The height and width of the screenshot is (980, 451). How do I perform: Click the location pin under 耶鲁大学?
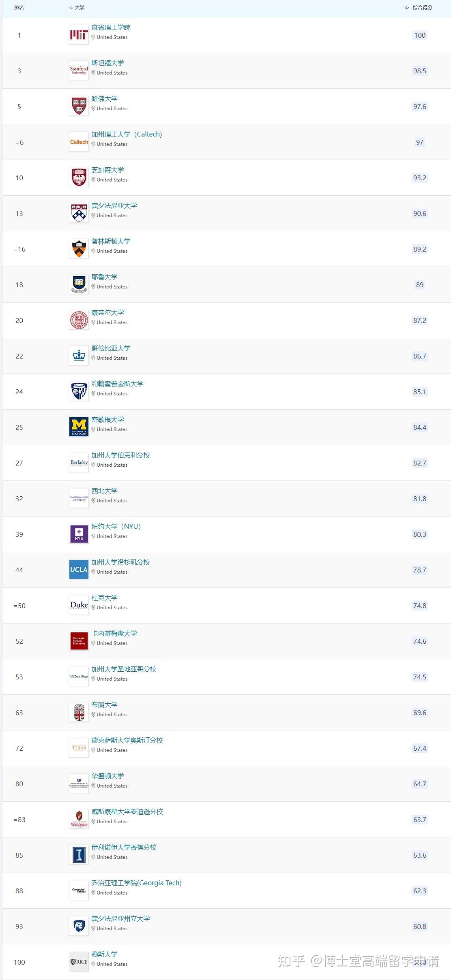pyautogui.click(x=93, y=287)
